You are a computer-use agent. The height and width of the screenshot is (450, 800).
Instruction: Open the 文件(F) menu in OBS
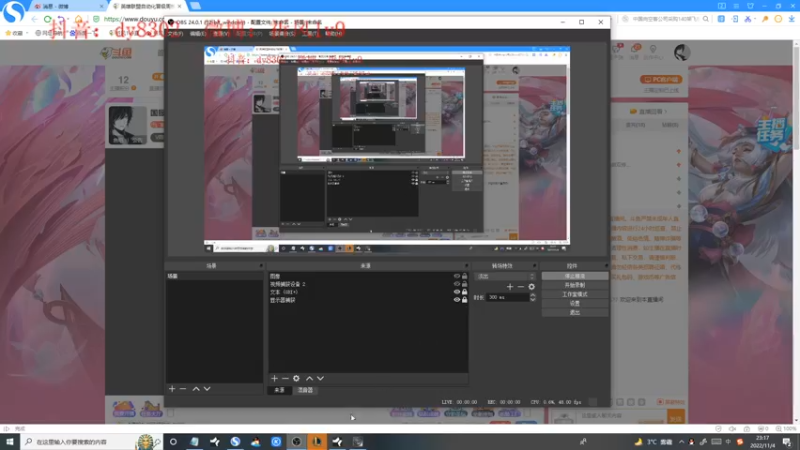point(175,34)
